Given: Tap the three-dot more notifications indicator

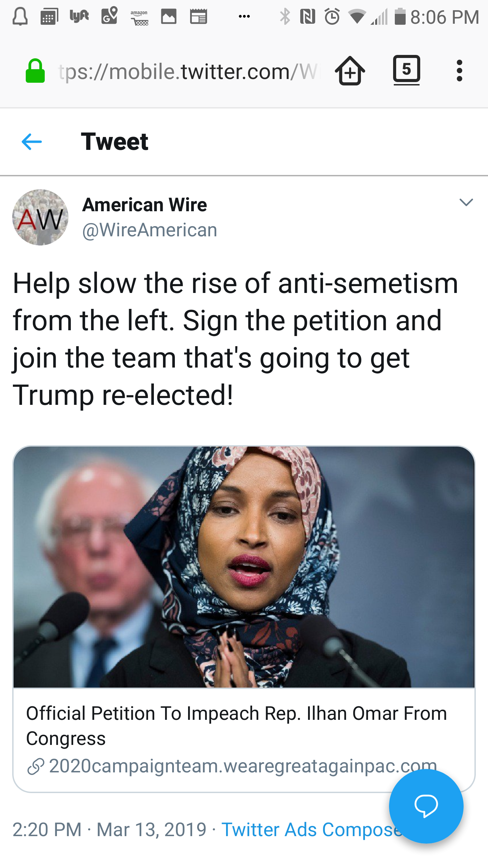Looking at the screenshot, I should 244,16.
